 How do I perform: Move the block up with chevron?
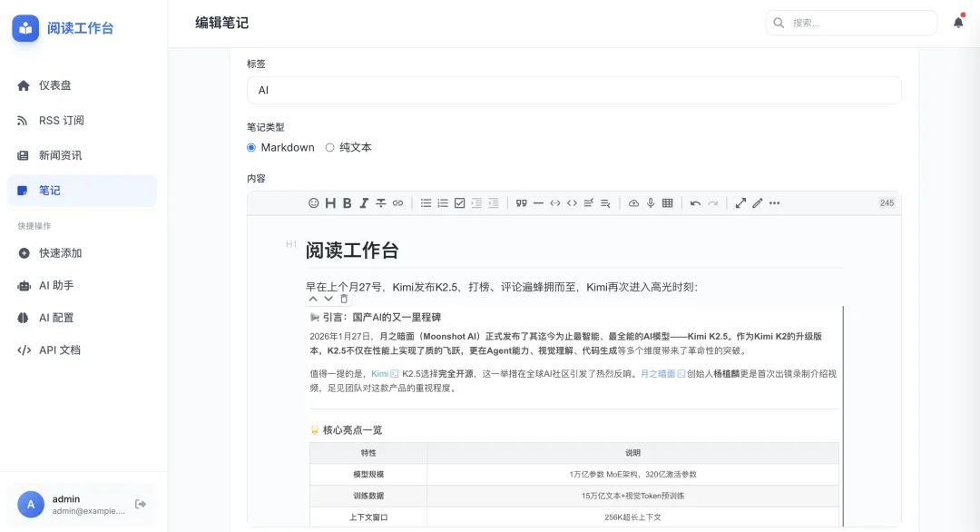(x=314, y=299)
